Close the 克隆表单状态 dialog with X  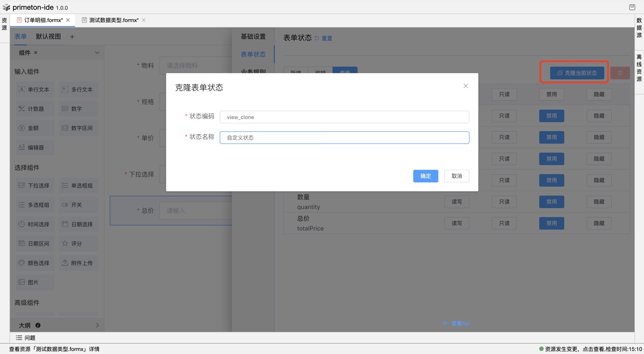(466, 86)
